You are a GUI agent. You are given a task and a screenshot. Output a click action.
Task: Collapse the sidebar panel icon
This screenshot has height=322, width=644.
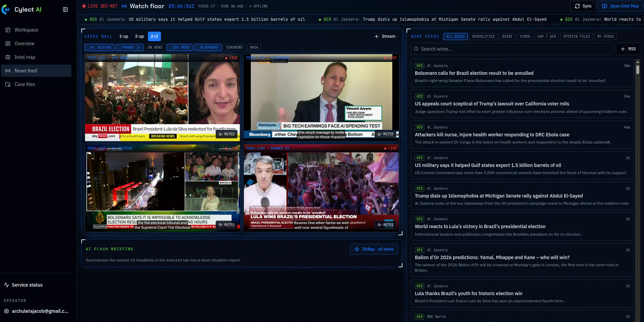(65, 10)
